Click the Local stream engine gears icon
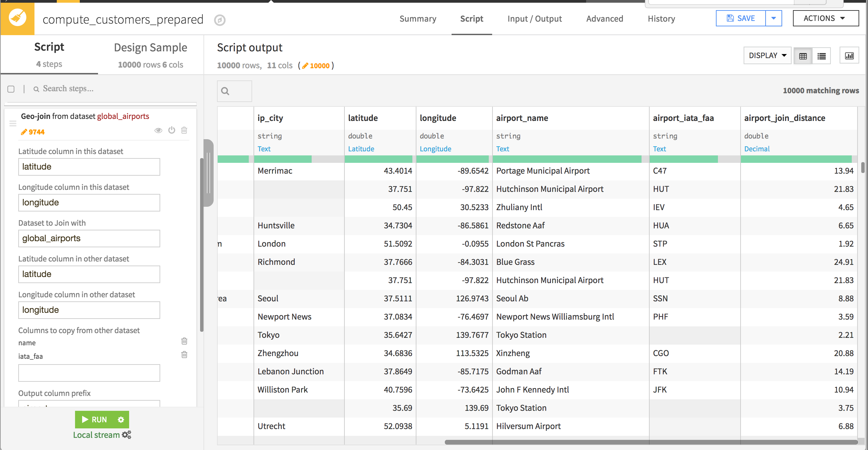This screenshot has width=868, height=450. (126, 435)
